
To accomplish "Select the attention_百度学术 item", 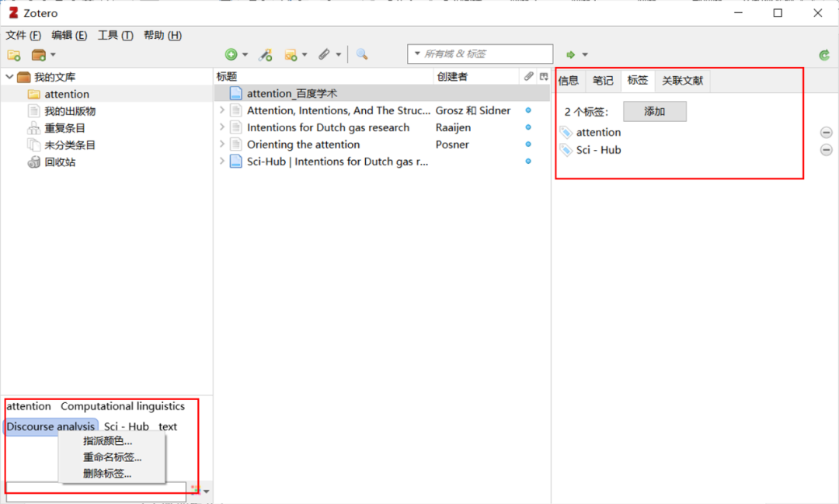I will pos(382,94).
